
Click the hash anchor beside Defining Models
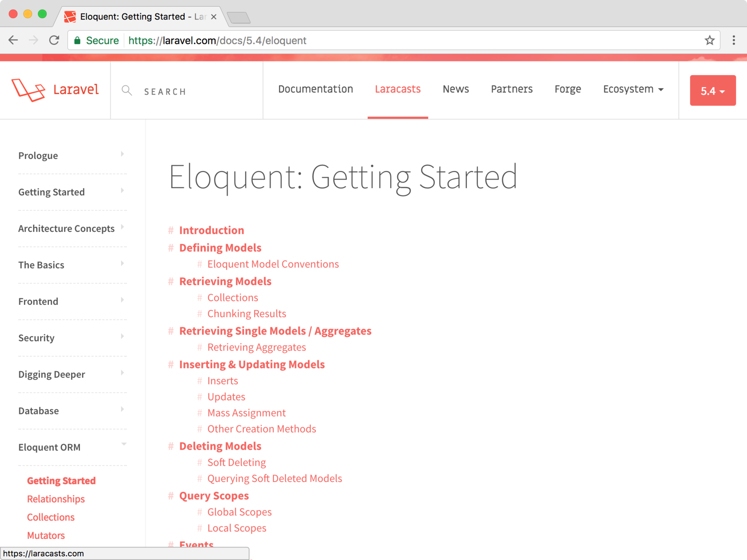(x=171, y=248)
